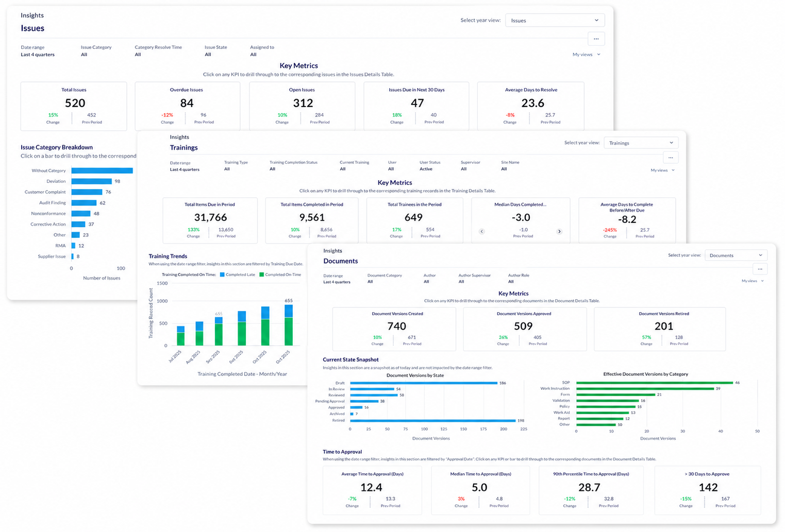Click the 90th Percentile Time to Approval card

coord(591,490)
